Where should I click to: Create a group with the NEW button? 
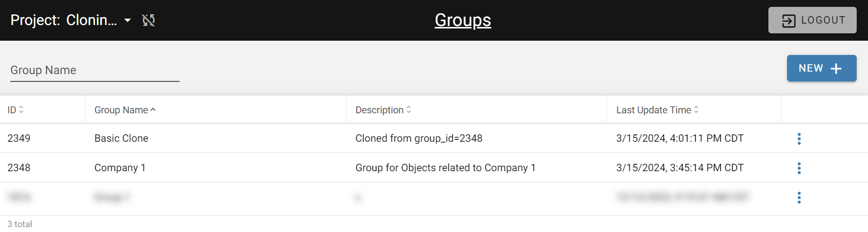pyautogui.click(x=821, y=68)
